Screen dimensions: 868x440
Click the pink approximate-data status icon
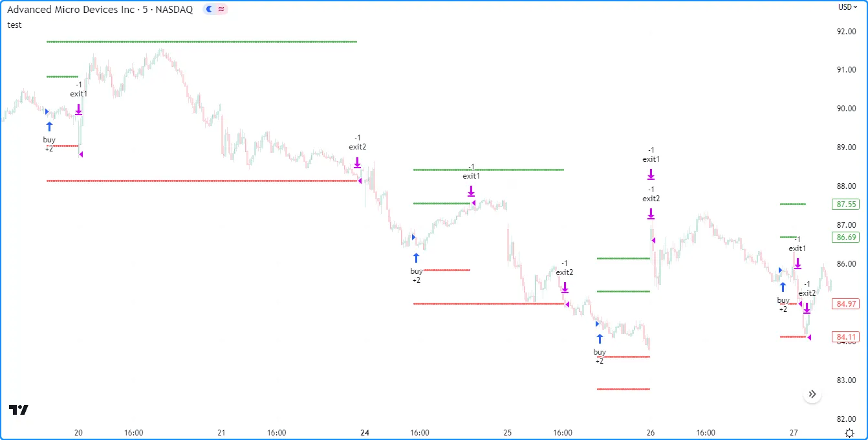click(221, 10)
